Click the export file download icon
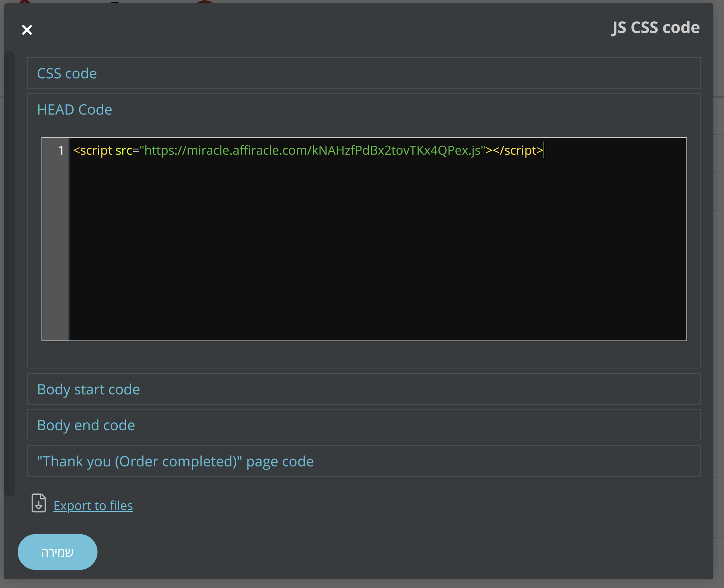The image size is (724, 588). point(39,503)
